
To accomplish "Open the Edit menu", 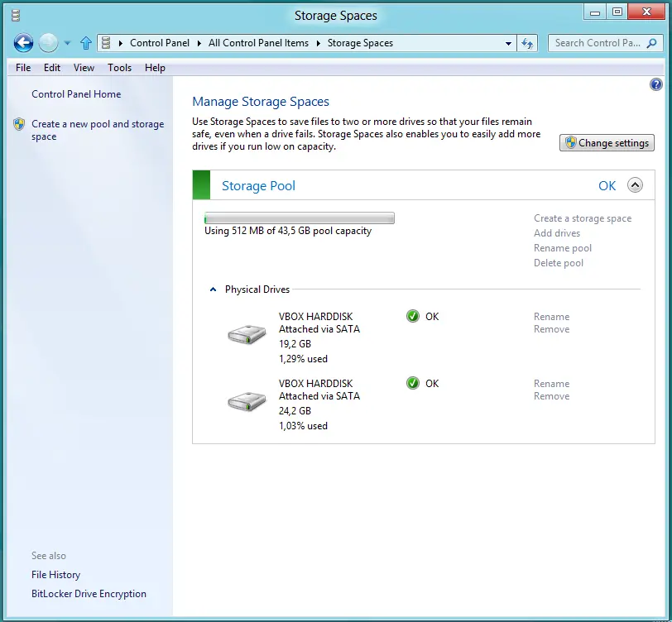I will pyautogui.click(x=52, y=68).
